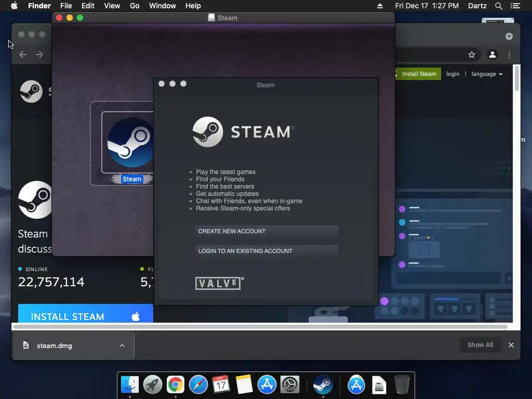Click the ONLINE count 22,757,114
The width and height of the screenshot is (532, 399).
[51, 282]
